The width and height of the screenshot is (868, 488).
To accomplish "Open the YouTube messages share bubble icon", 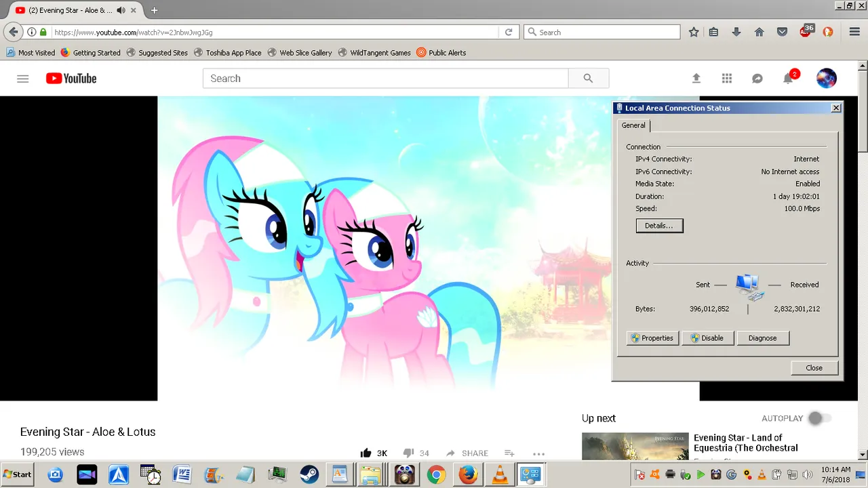I will (757, 79).
